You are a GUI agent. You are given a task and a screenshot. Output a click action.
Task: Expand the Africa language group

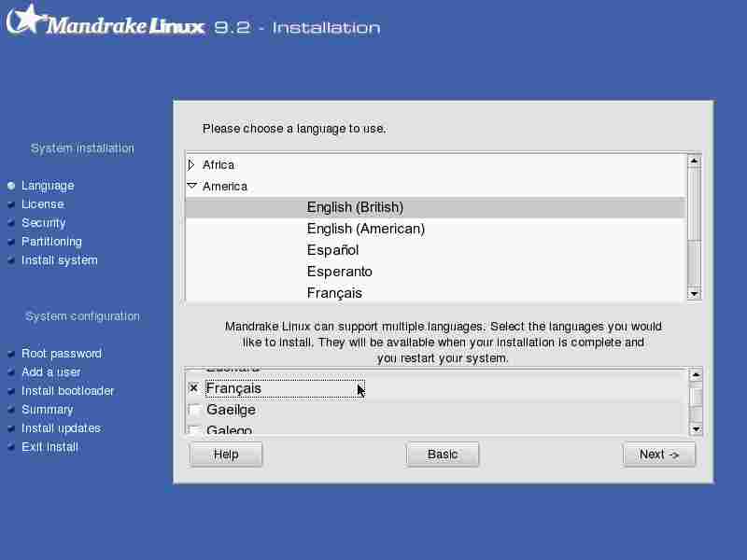coord(191,165)
